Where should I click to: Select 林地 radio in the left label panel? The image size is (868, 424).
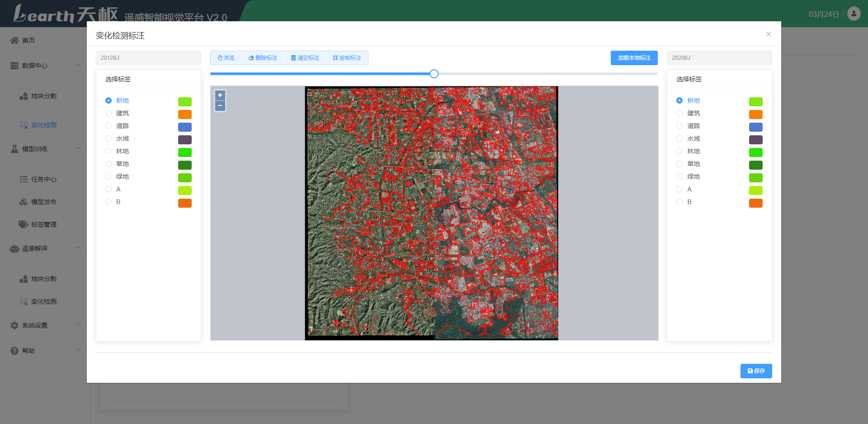(108, 151)
